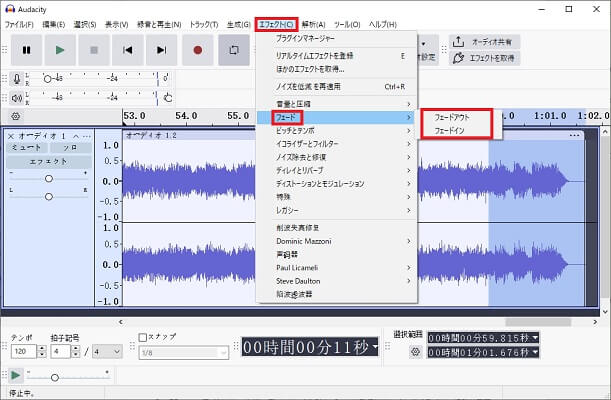This screenshot has width=611, height=400.
Task: Open the ツール menu
Action: [x=347, y=25]
